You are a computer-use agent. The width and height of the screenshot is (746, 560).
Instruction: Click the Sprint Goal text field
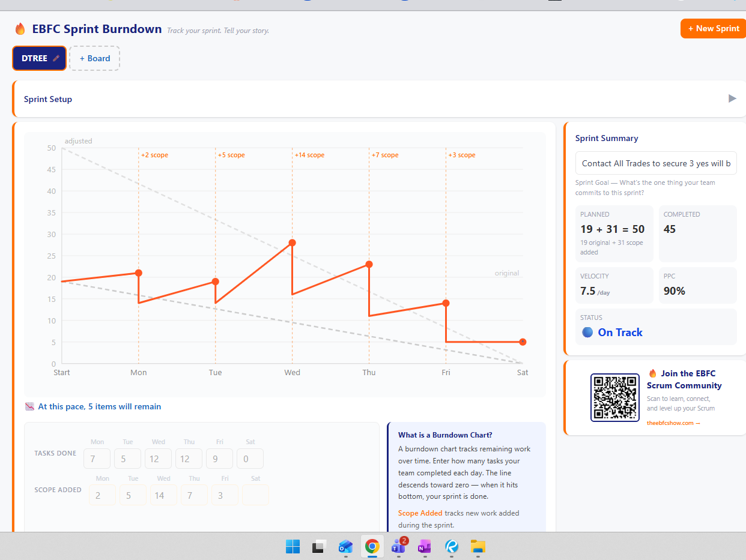pos(655,163)
